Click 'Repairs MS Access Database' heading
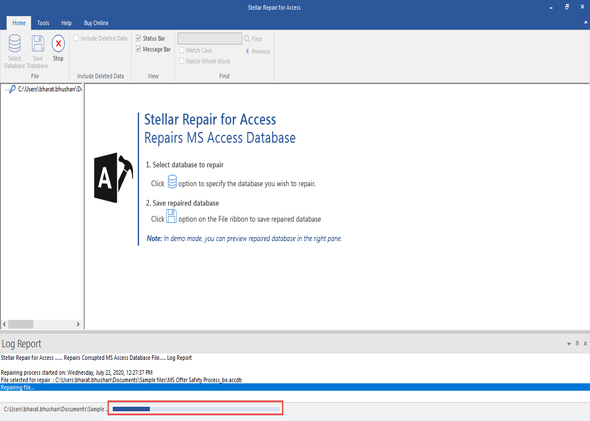Image resolution: width=590 pixels, height=421 pixels. point(220,138)
